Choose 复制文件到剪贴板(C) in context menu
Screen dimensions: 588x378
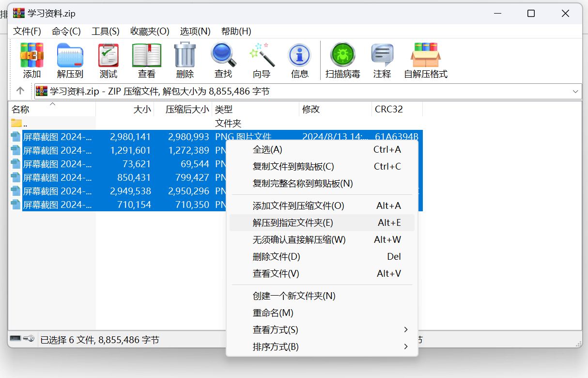click(x=322, y=166)
